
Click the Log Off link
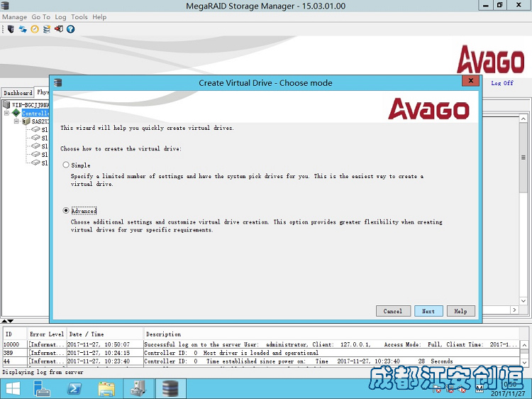point(502,83)
